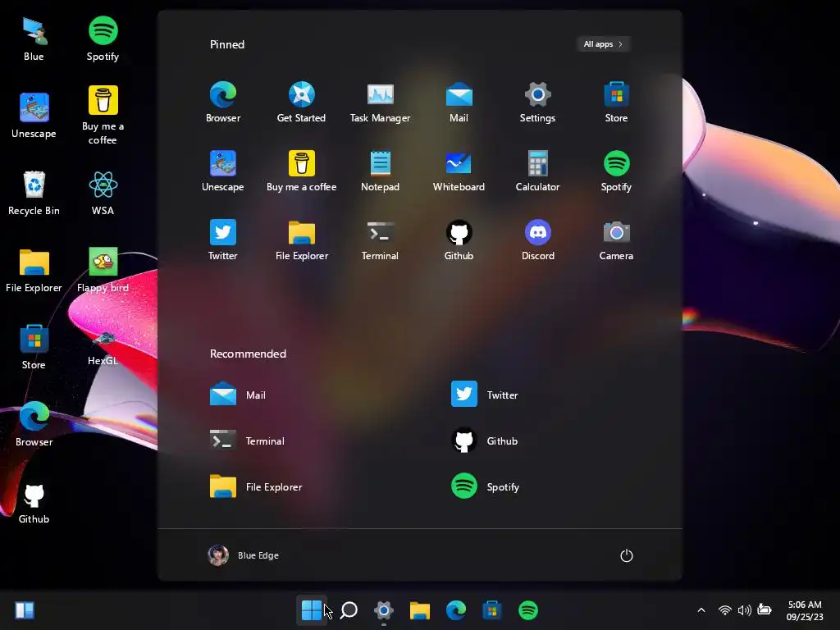The height and width of the screenshot is (630, 840).
Task: Launch Get Started in Pinned section
Action: [302, 103]
